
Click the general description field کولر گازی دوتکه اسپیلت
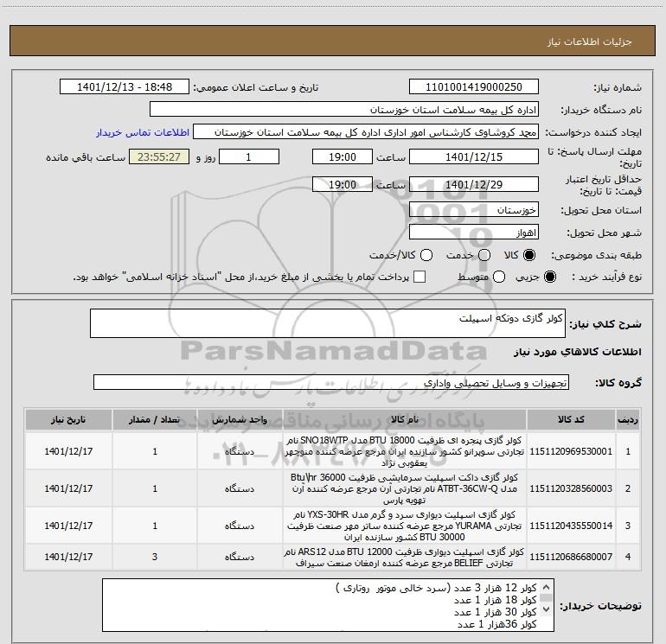[328, 323]
